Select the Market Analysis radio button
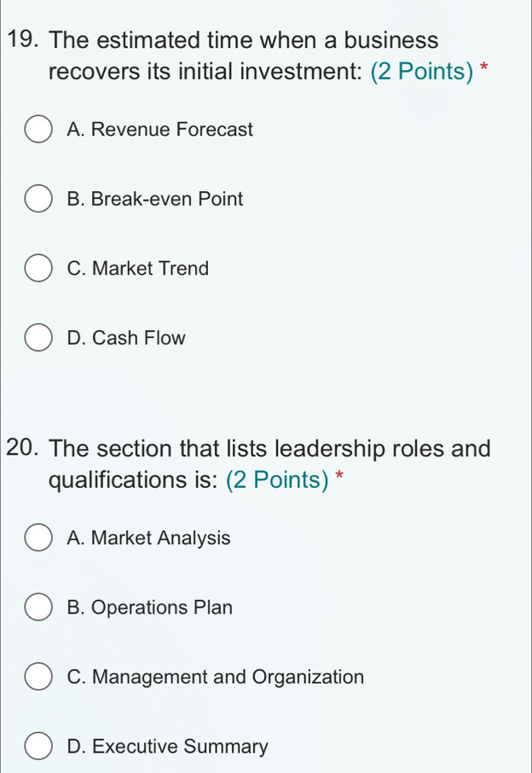The height and width of the screenshot is (773, 532). [x=38, y=538]
